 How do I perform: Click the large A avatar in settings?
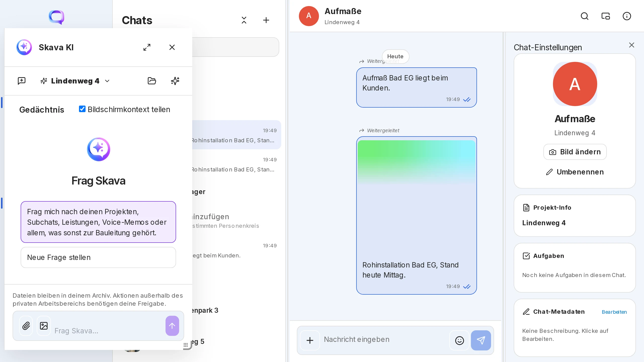pos(575,84)
